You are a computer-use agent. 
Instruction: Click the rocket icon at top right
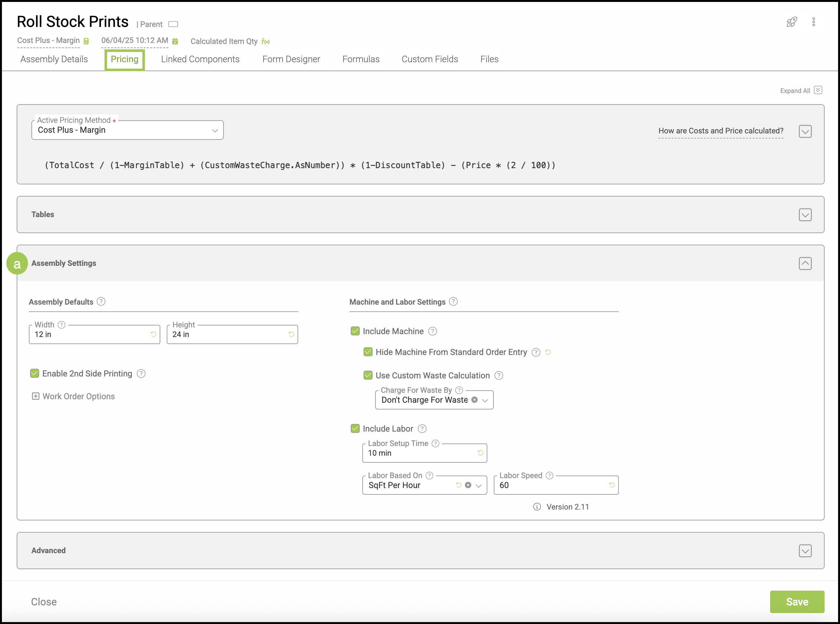pos(791,22)
